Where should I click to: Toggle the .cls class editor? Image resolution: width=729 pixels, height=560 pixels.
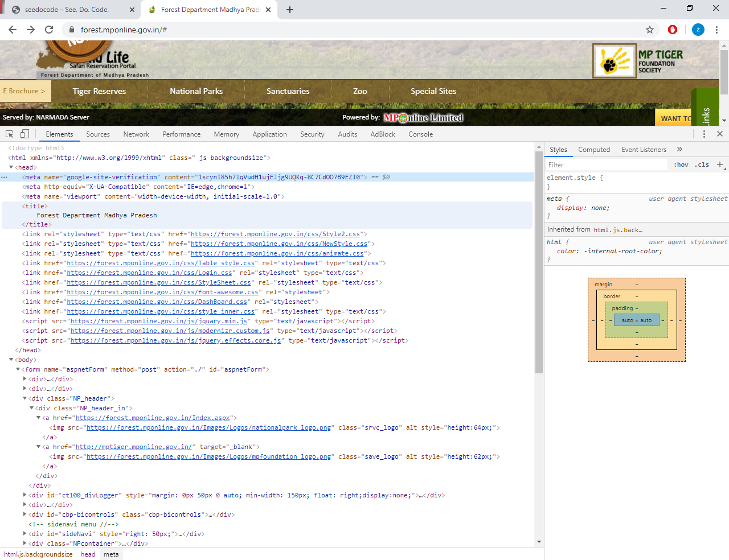703,165
